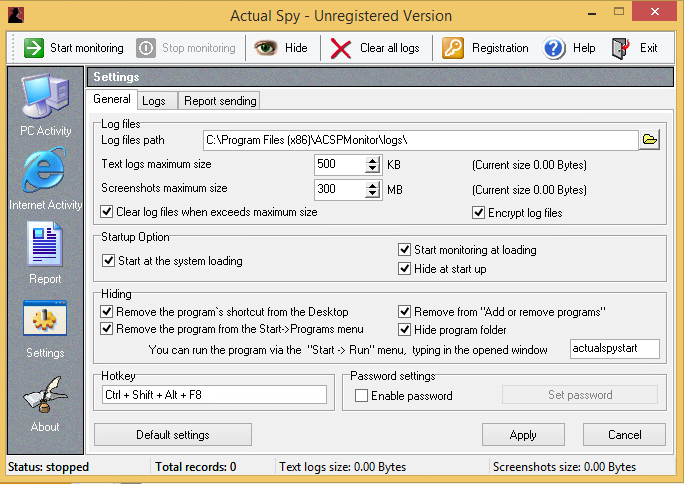684x484 pixels.
Task: Decrease Screenshots maximum size value
Action: click(x=373, y=194)
